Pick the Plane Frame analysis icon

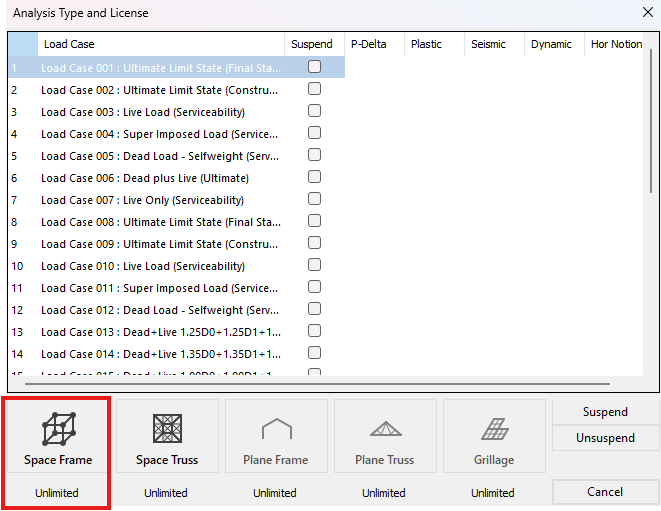[x=277, y=428]
